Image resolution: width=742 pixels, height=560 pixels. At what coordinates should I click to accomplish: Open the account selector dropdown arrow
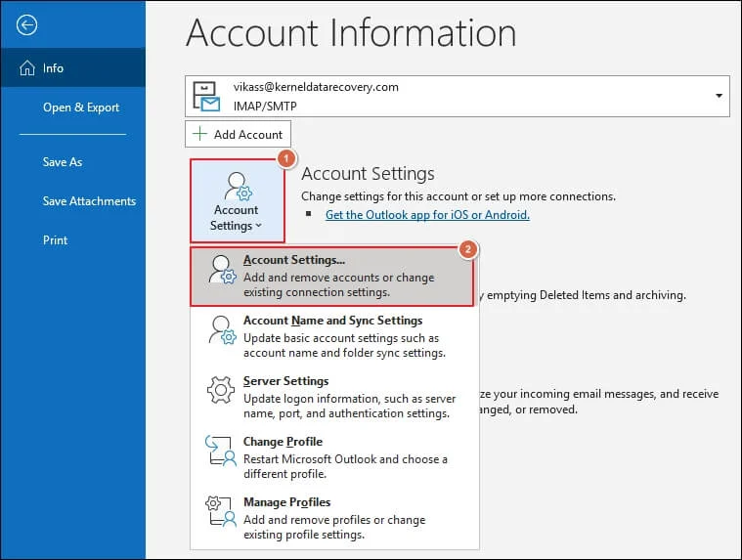coord(719,96)
